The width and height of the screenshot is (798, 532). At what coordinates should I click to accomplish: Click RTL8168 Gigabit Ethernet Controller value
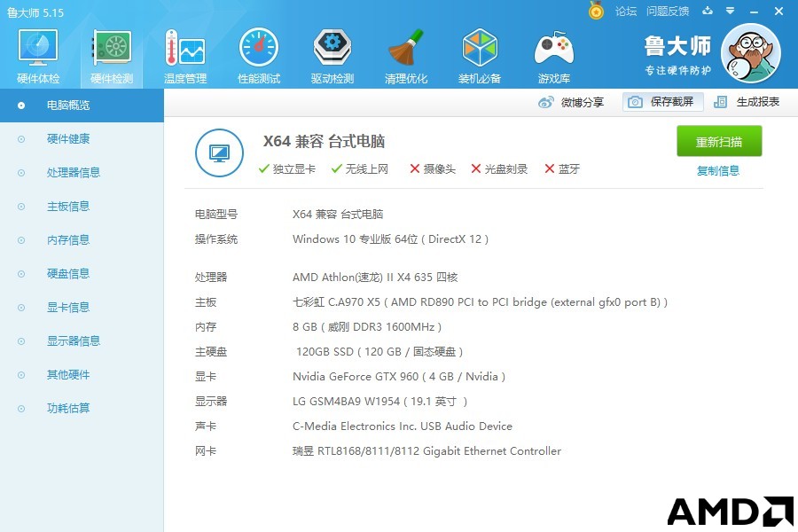click(427, 451)
